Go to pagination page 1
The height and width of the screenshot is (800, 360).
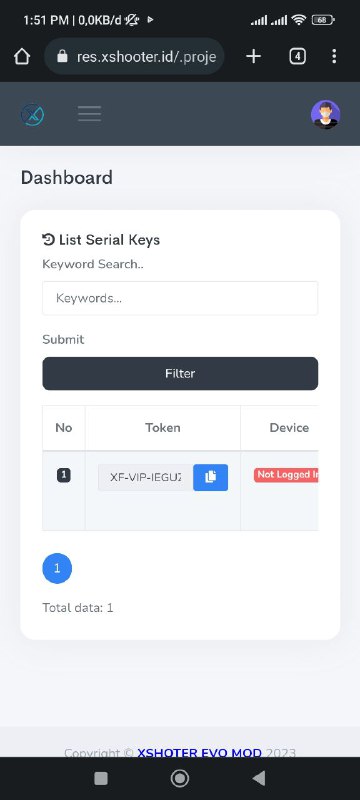[57, 568]
